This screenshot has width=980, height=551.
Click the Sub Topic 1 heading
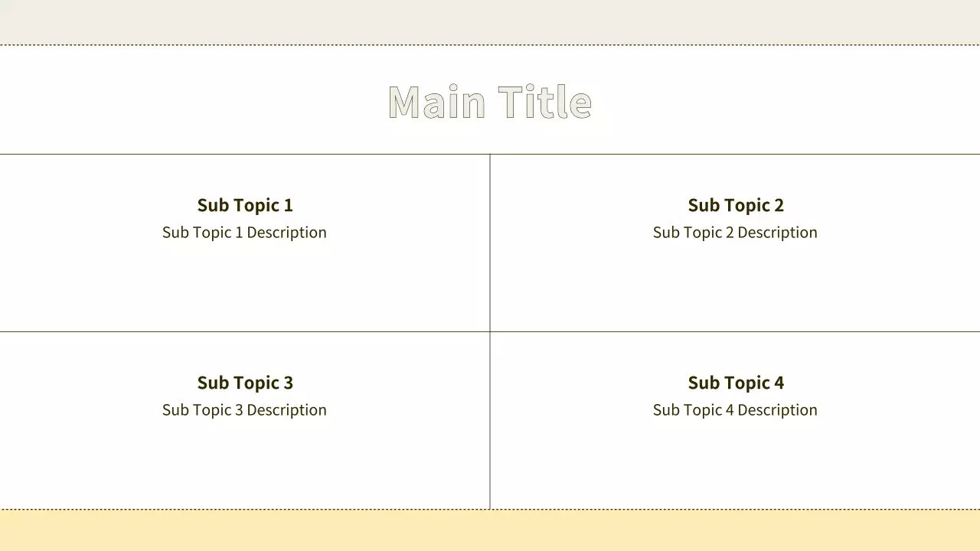tap(245, 205)
